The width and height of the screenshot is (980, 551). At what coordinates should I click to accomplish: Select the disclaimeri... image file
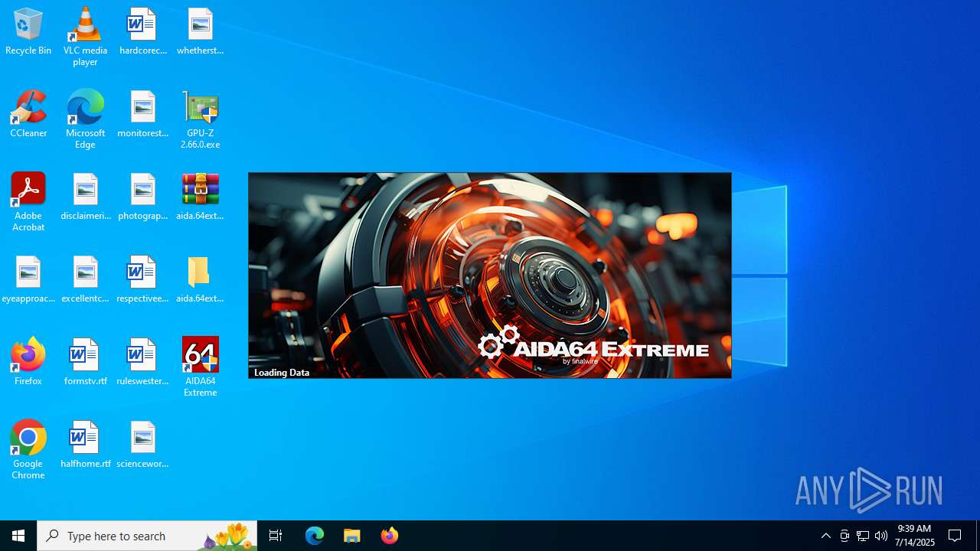tap(85, 197)
